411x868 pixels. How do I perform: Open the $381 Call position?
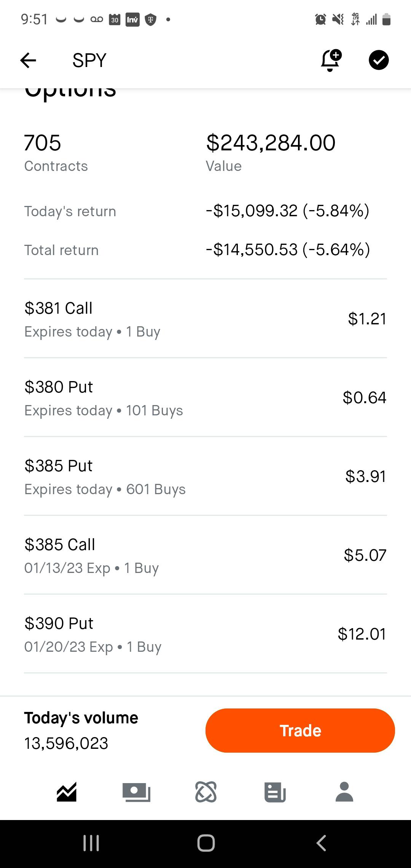point(205,319)
